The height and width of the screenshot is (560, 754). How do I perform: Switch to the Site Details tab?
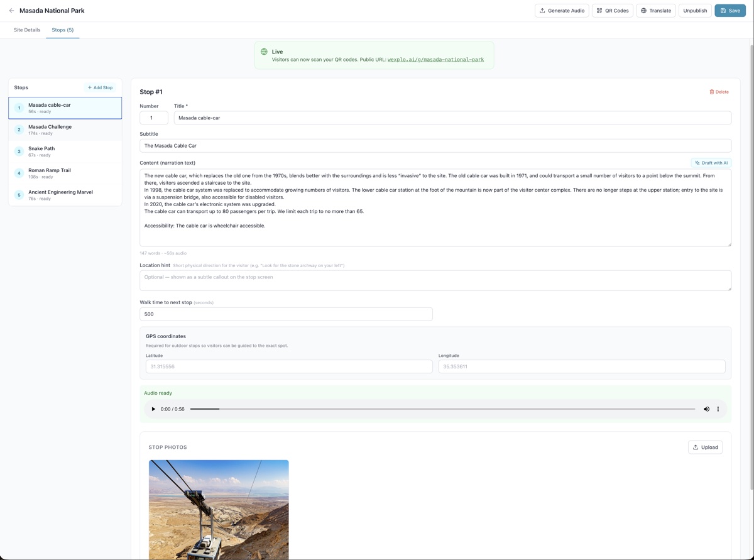click(27, 30)
